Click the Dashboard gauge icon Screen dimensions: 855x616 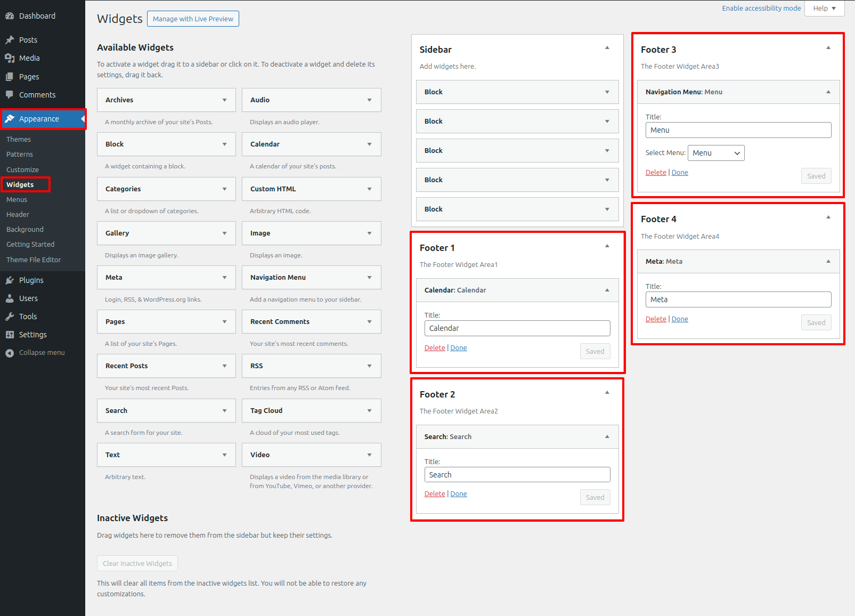pyautogui.click(x=10, y=16)
